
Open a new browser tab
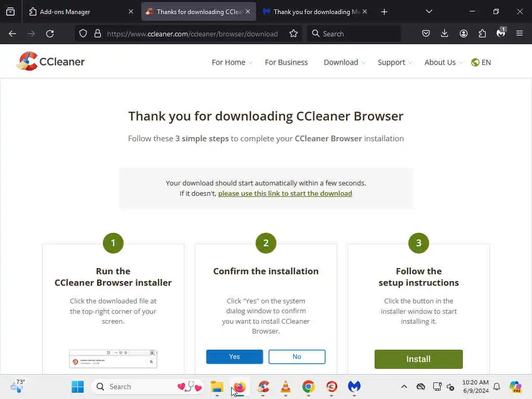click(x=384, y=12)
